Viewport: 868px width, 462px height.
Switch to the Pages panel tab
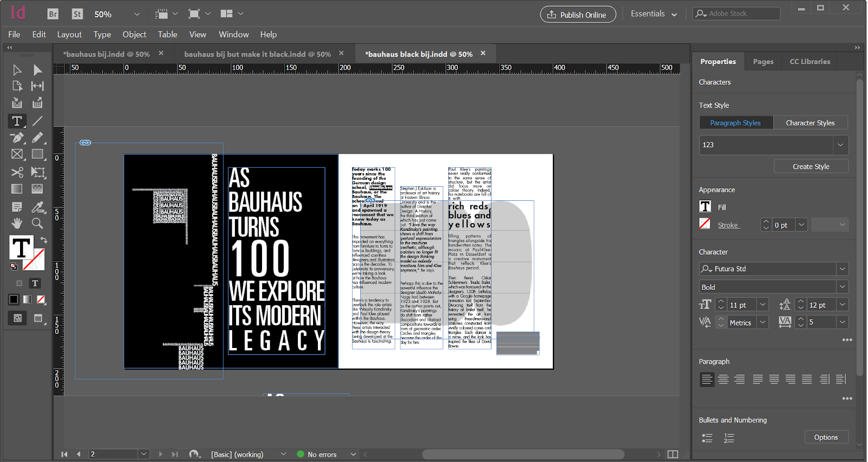pos(763,61)
